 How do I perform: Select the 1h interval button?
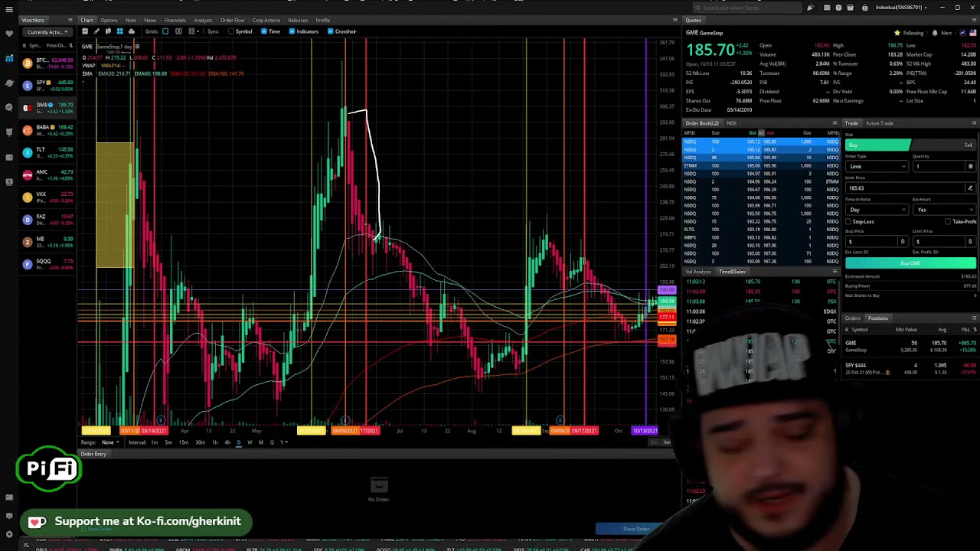click(x=214, y=442)
